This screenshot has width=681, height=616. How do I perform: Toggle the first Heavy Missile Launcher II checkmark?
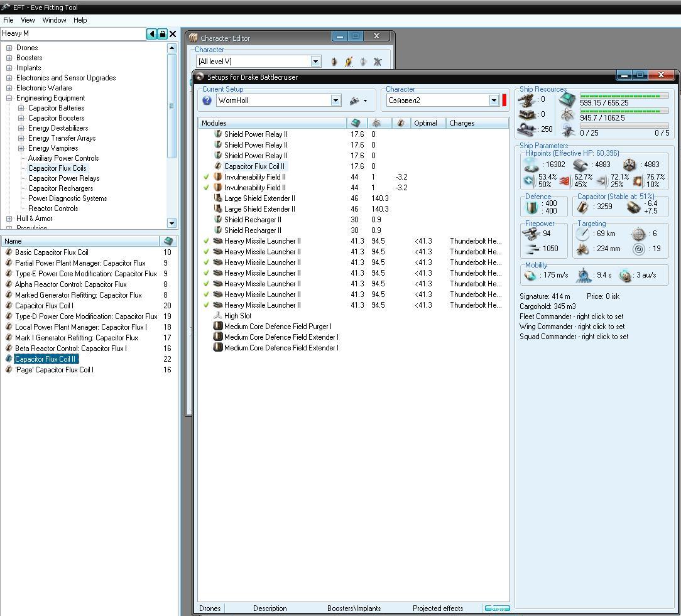[206, 241]
